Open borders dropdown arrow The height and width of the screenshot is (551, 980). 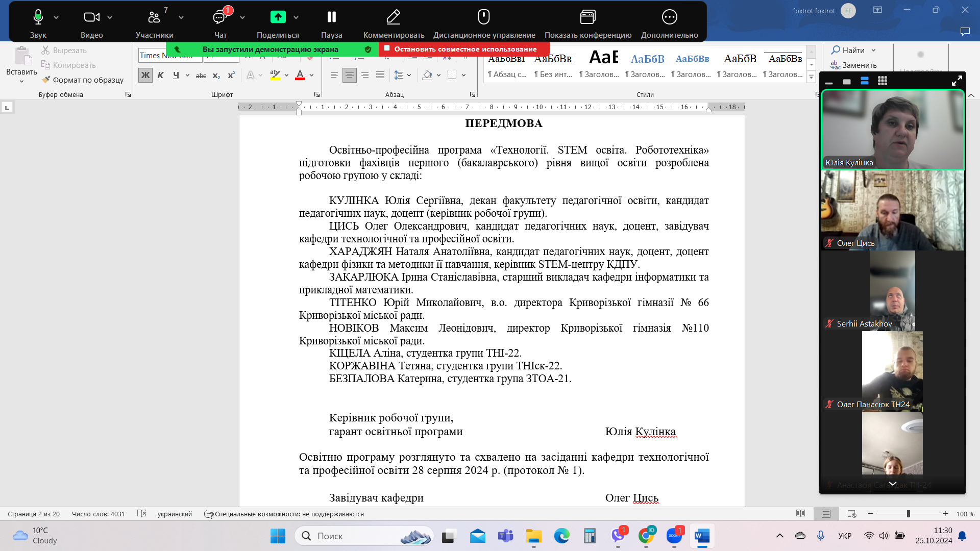463,75
